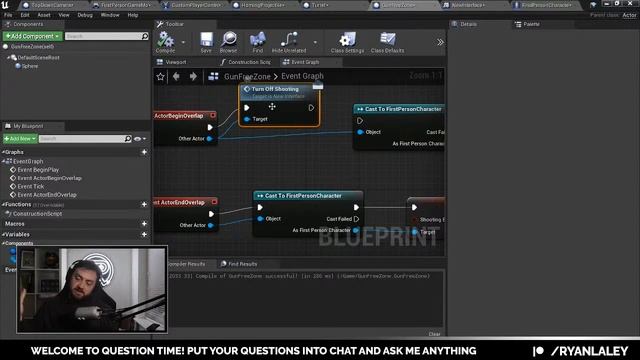Save the blueprint using the Save icon
Viewport: 640px width, 360px height.
pyautogui.click(x=206, y=42)
